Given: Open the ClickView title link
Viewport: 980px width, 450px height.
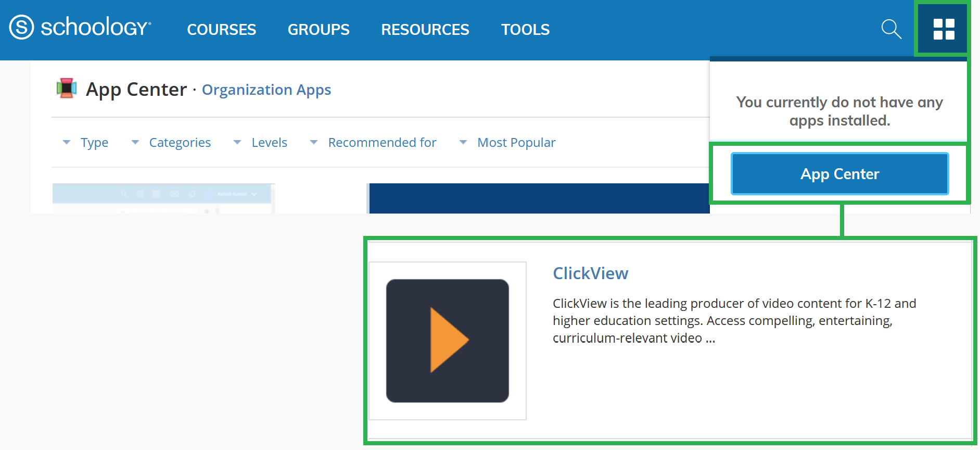Looking at the screenshot, I should click(x=590, y=273).
